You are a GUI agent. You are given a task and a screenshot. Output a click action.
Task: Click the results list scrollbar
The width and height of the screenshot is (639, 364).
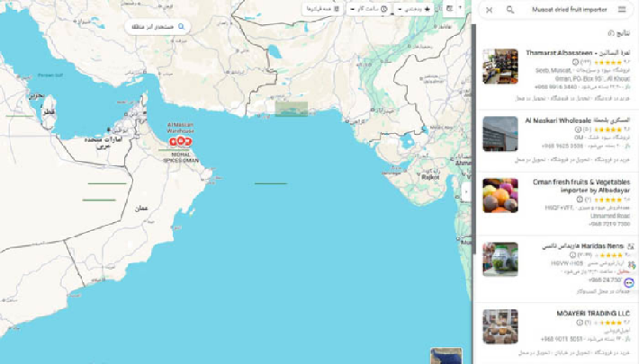point(473,138)
